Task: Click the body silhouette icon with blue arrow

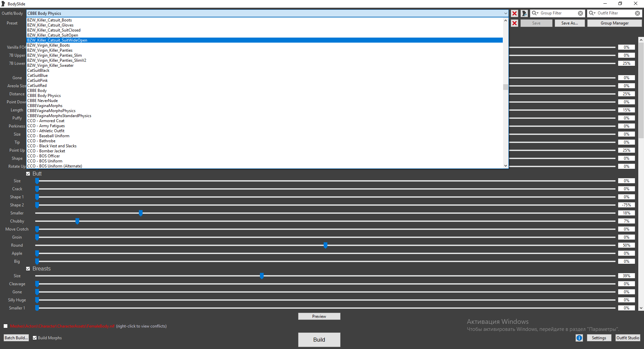Action: point(524,13)
